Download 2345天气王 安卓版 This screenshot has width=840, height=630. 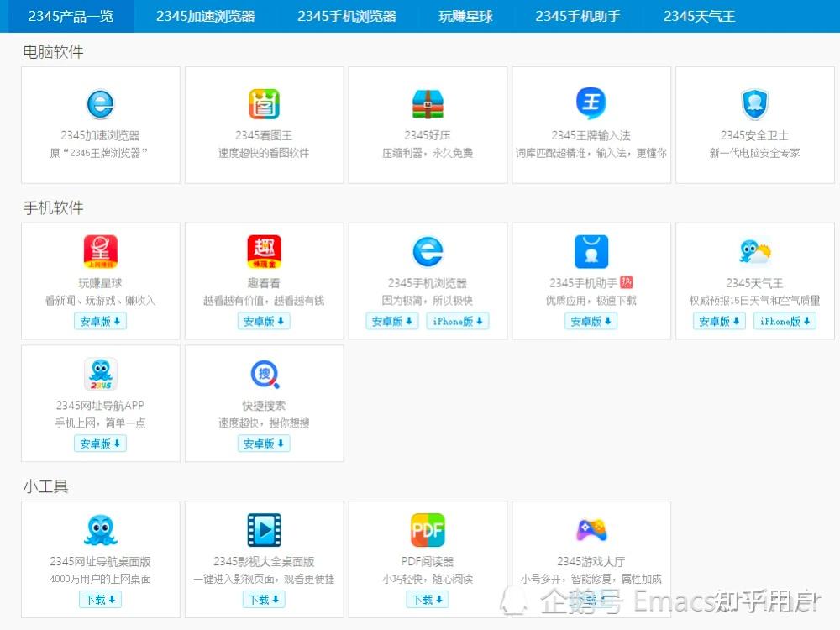(720, 321)
